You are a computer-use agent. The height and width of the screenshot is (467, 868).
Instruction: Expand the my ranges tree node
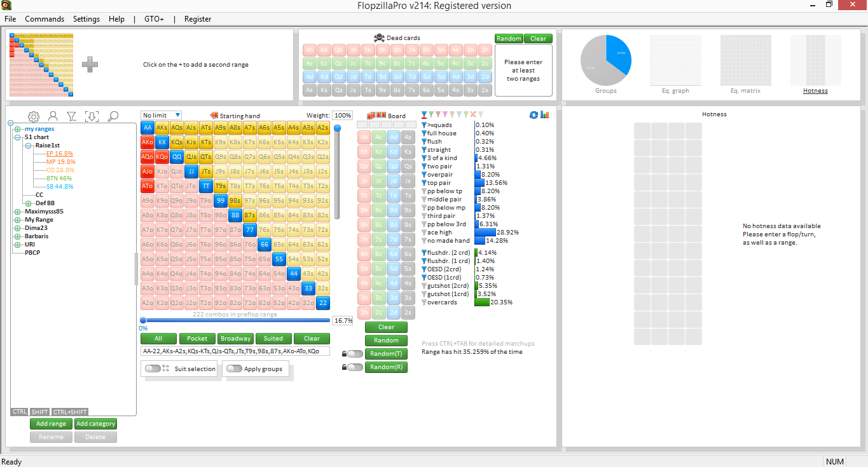pyautogui.click(x=17, y=129)
